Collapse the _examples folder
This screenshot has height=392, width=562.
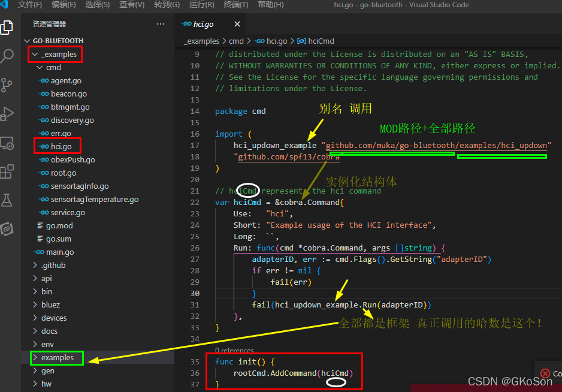click(x=35, y=54)
